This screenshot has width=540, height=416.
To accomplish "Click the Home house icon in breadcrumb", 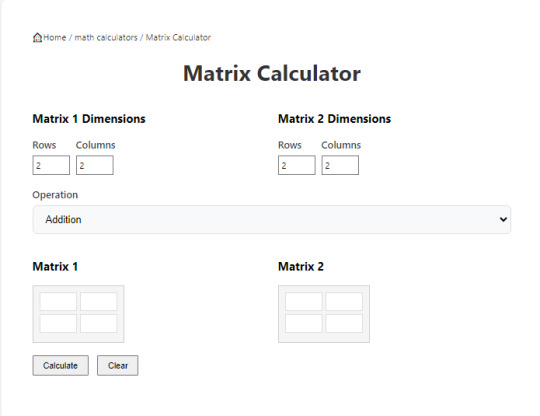I will (x=37, y=37).
